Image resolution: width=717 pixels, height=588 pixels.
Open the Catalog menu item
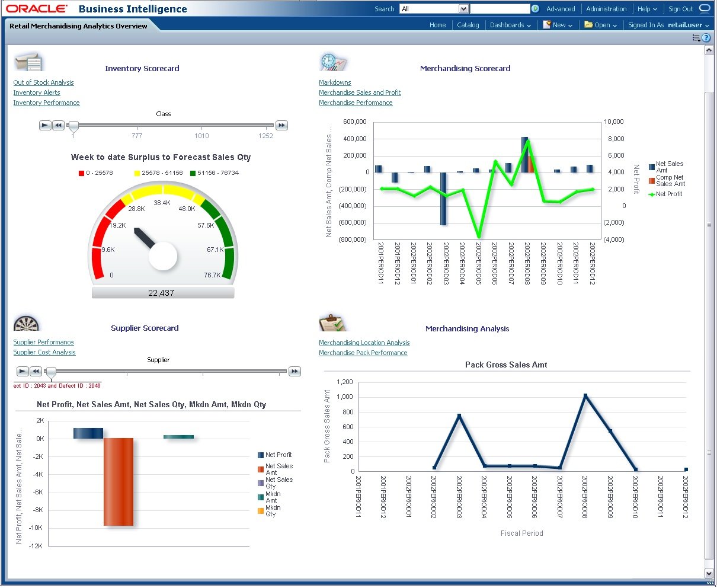[468, 25]
